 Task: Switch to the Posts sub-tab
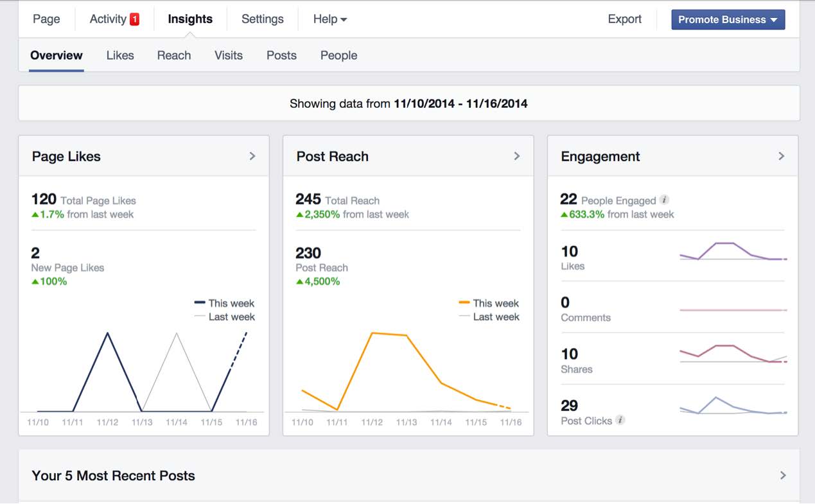[x=281, y=55]
